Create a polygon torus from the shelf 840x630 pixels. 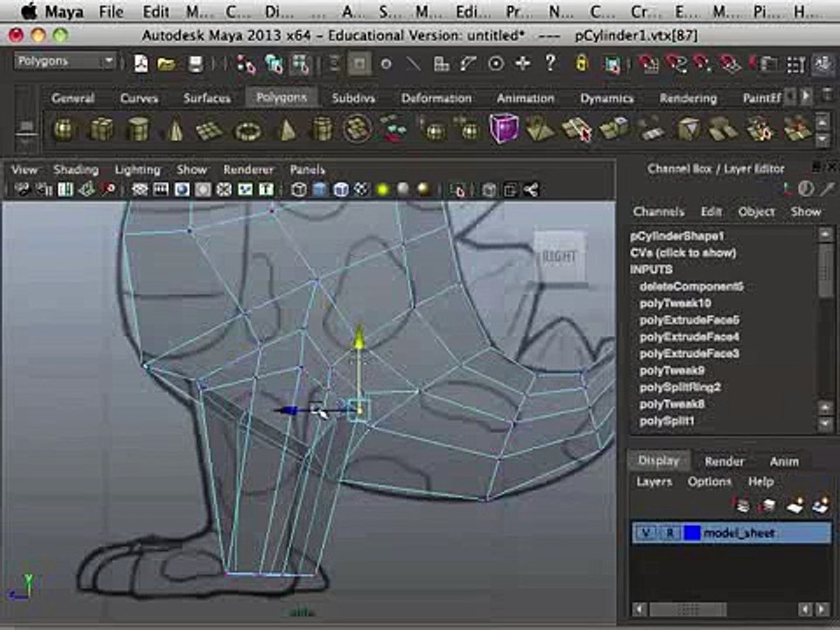coord(248,130)
